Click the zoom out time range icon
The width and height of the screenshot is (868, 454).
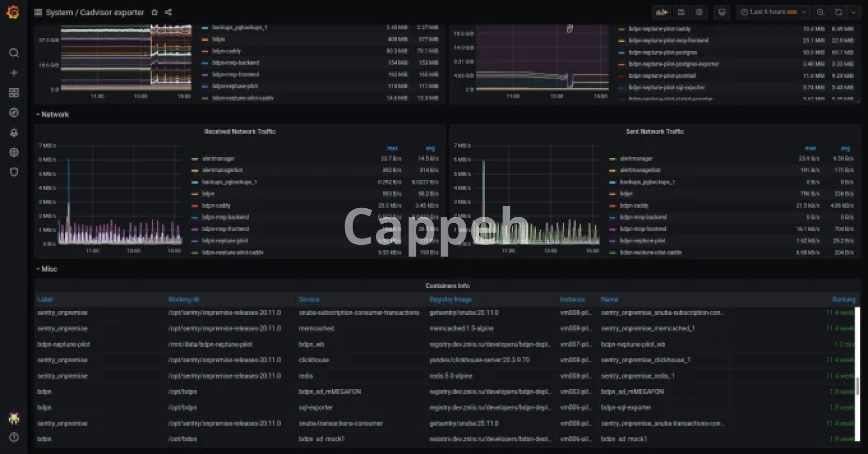pos(820,12)
